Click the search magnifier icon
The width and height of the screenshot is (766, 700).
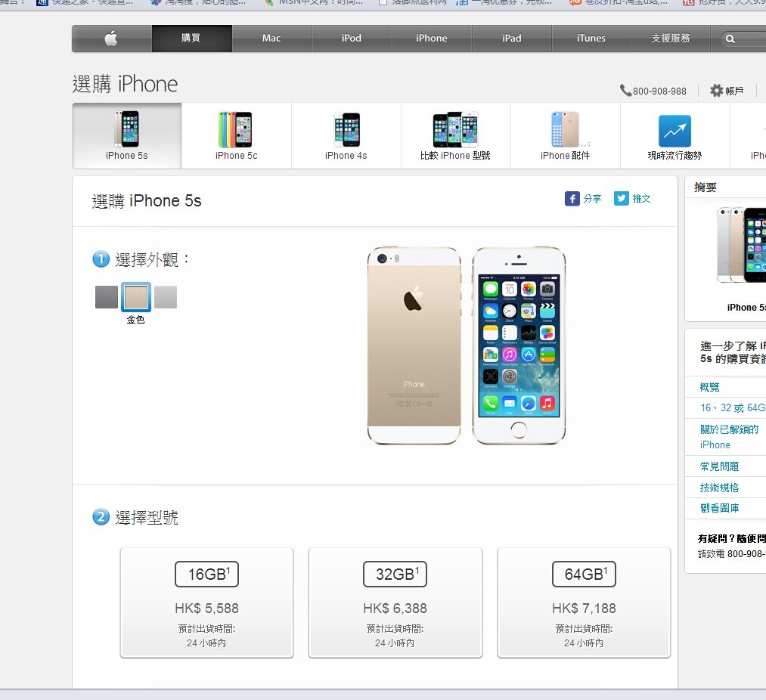tap(730, 39)
